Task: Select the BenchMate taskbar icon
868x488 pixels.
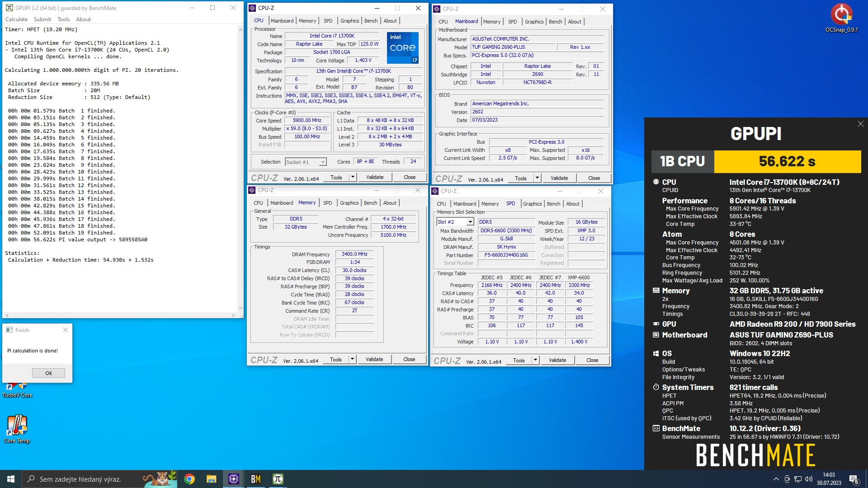Action: 255,479
